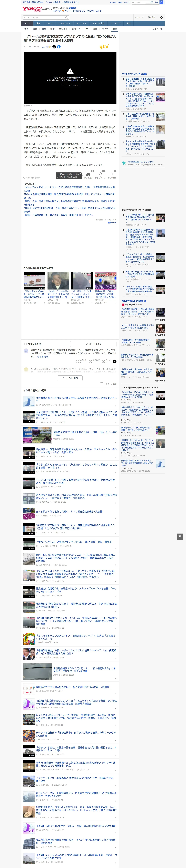The width and height of the screenshot is (186, 868).
Task: Select 経済 category tab
Action: pos(52,29)
